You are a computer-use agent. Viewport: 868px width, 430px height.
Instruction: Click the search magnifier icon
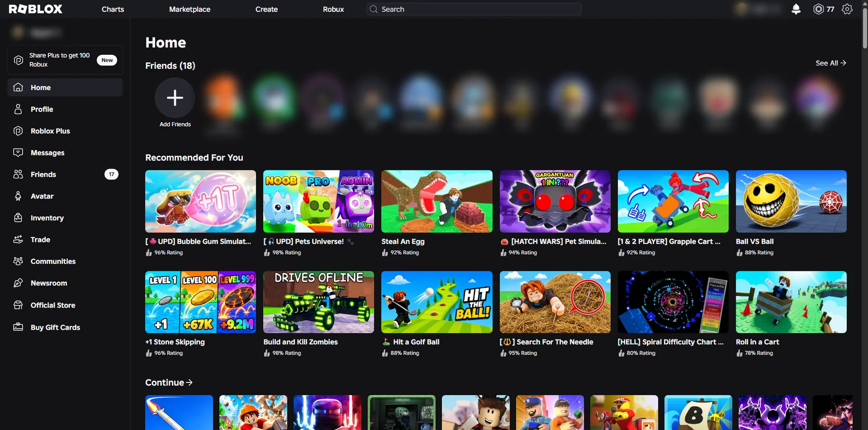pos(373,9)
